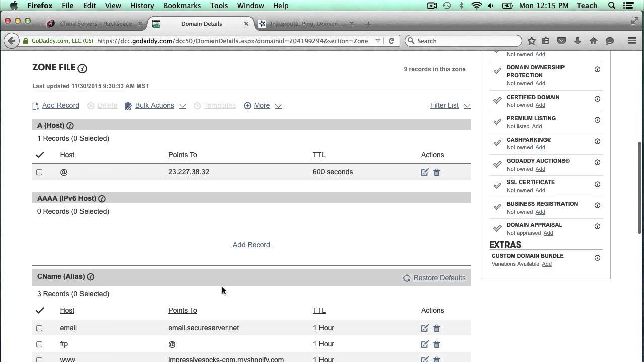Open info for Domain Ownership Protection
This screenshot has width=644, height=362.
pos(597,69)
